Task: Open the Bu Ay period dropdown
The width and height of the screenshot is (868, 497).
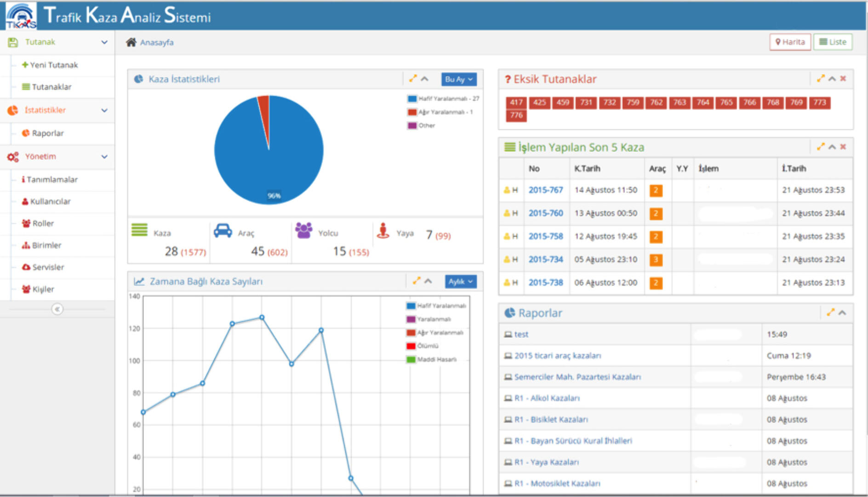Action: pos(458,79)
